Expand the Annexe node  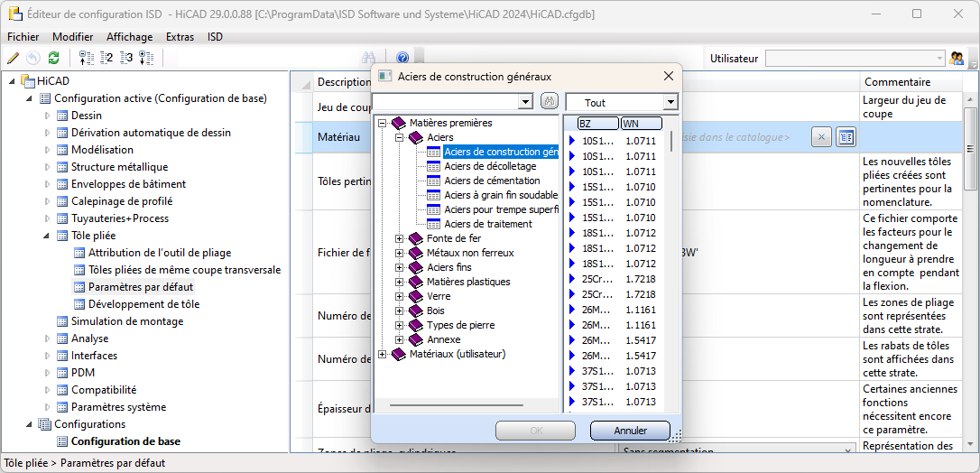click(400, 339)
